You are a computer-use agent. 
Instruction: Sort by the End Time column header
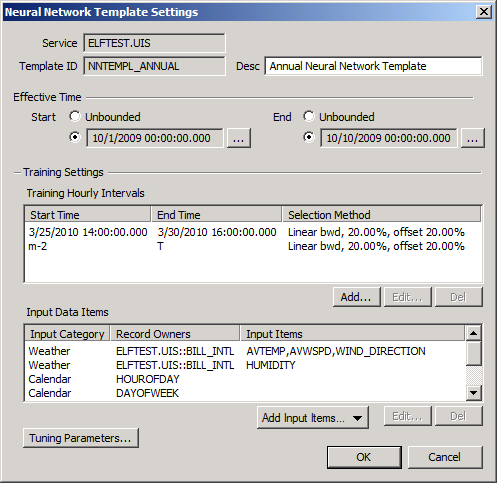(x=216, y=215)
